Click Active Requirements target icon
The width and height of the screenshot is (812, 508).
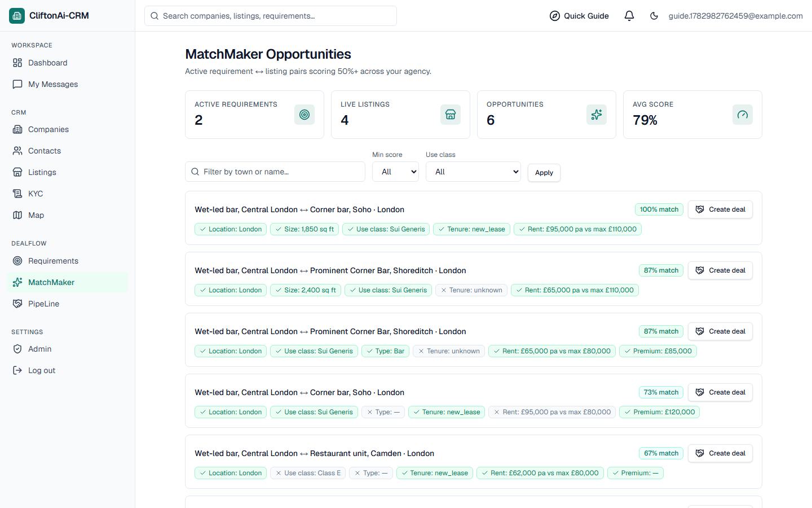(x=304, y=115)
